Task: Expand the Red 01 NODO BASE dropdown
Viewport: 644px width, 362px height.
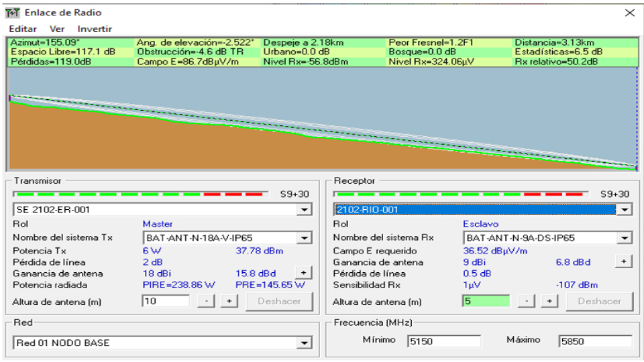Action: click(x=305, y=343)
